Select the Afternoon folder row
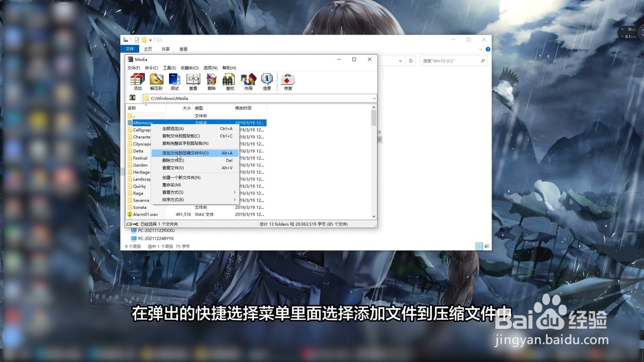The image size is (644, 362). [196, 123]
